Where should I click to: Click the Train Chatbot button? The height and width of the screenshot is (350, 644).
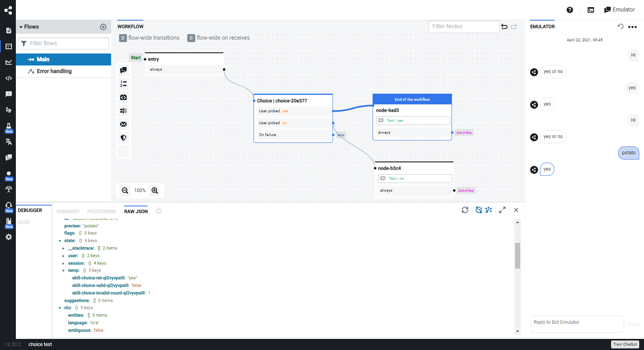pyautogui.click(x=625, y=344)
